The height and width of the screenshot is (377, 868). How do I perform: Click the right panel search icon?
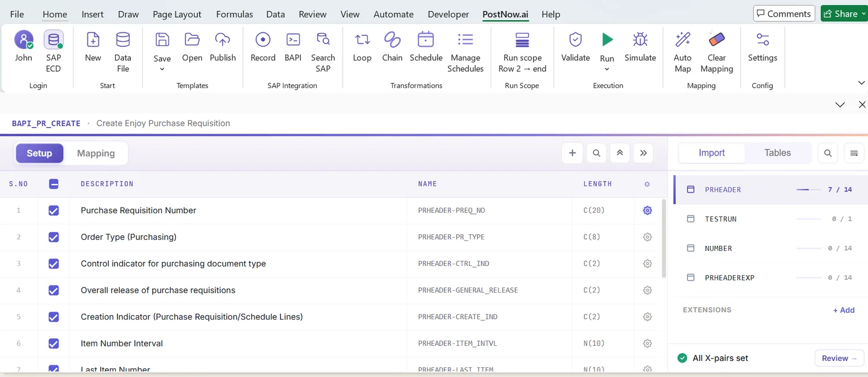click(x=828, y=153)
